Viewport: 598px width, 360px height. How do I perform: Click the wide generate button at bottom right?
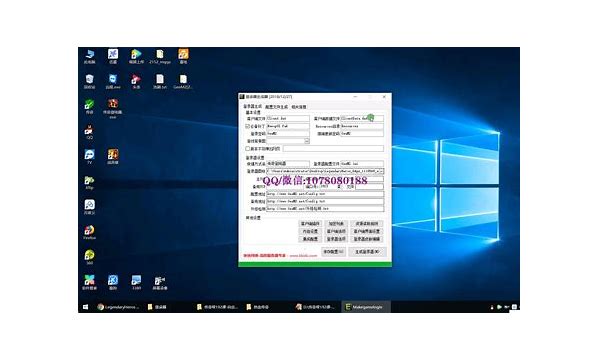[367, 252]
